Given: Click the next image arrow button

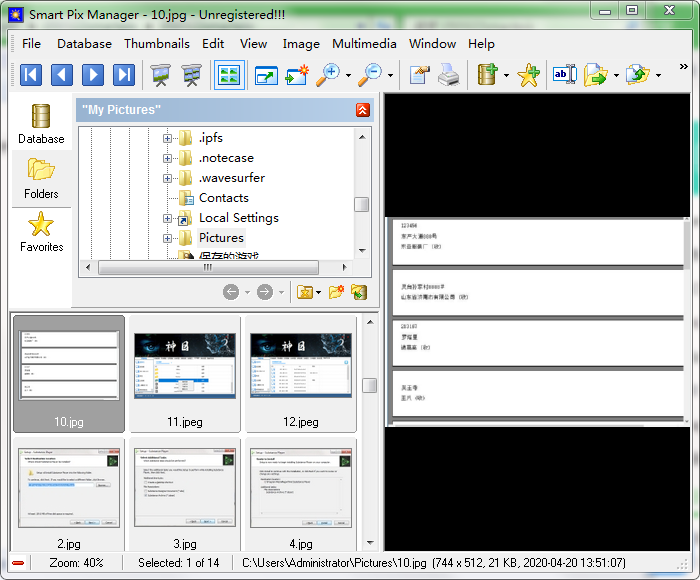Looking at the screenshot, I should [93, 74].
